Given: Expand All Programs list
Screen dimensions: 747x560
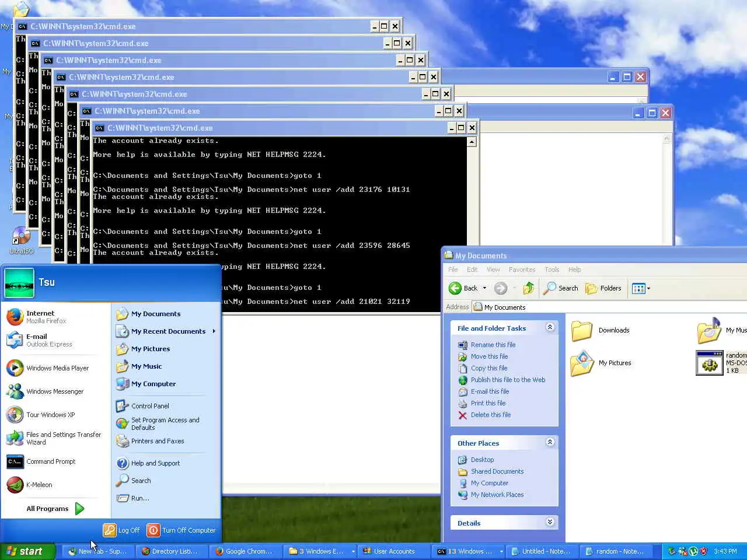Looking at the screenshot, I should click(x=55, y=509).
